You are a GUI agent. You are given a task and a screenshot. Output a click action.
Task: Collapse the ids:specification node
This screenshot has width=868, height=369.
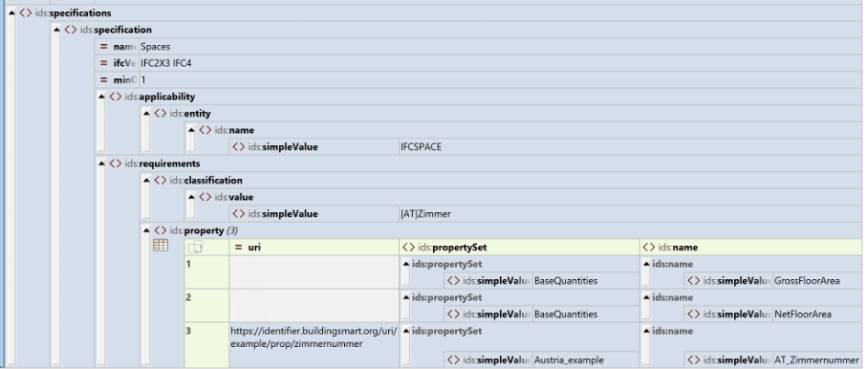pos(56,30)
